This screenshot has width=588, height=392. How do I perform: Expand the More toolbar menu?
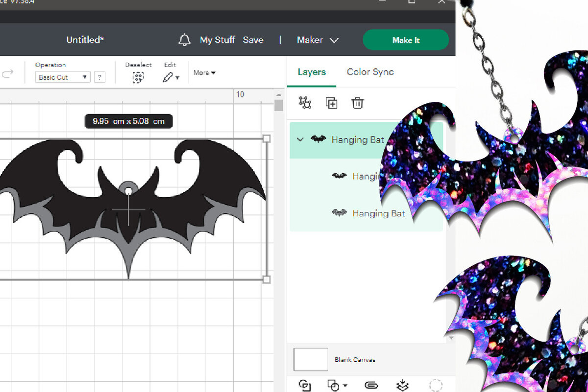[204, 72]
